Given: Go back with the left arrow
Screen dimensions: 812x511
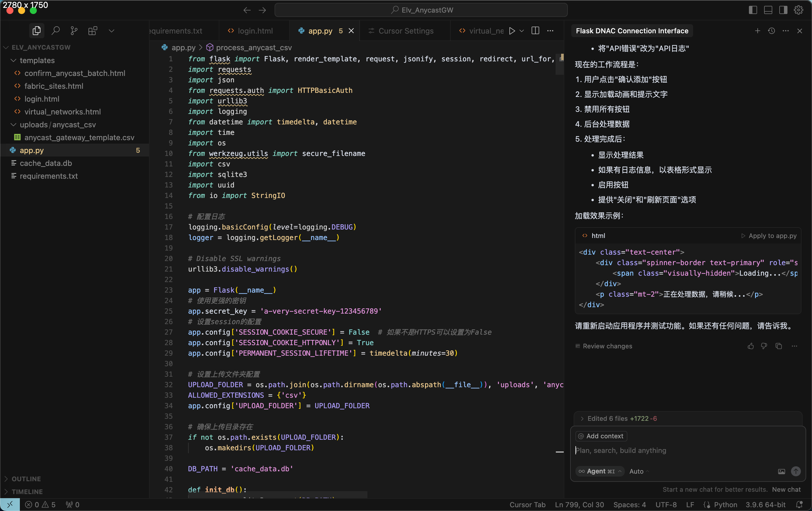Looking at the screenshot, I should coord(247,10).
